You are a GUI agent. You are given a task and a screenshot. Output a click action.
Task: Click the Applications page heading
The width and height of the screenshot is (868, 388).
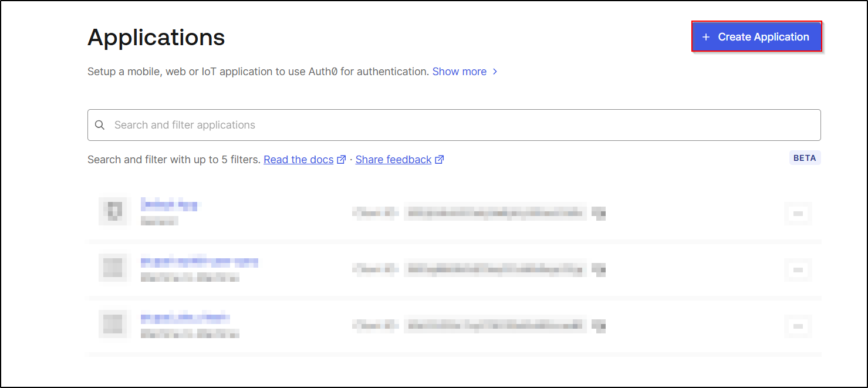[156, 38]
